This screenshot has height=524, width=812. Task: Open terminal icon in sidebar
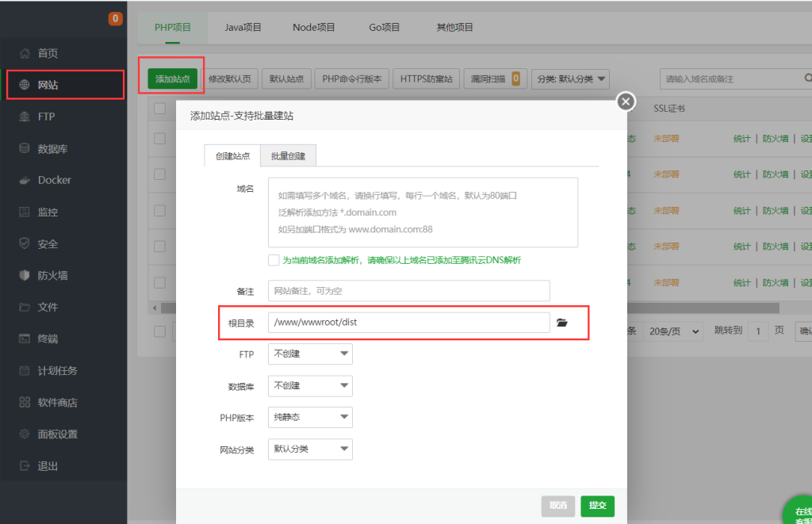(x=25, y=338)
